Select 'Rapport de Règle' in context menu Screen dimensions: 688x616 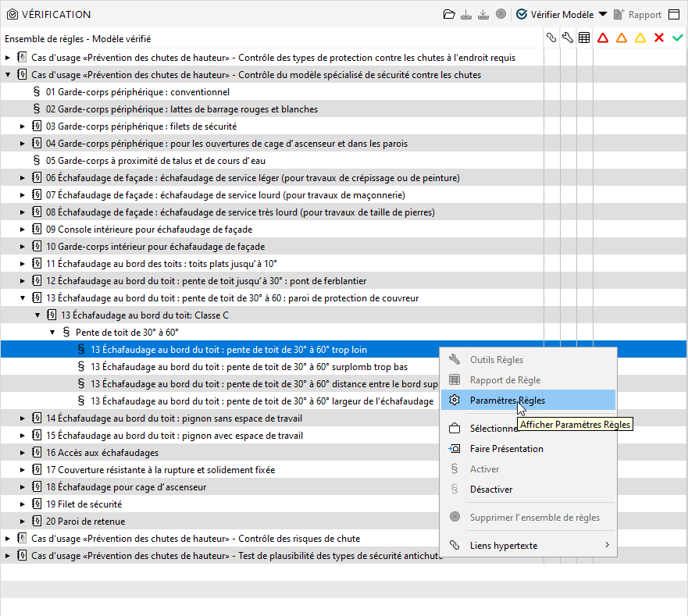coord(528,380)
